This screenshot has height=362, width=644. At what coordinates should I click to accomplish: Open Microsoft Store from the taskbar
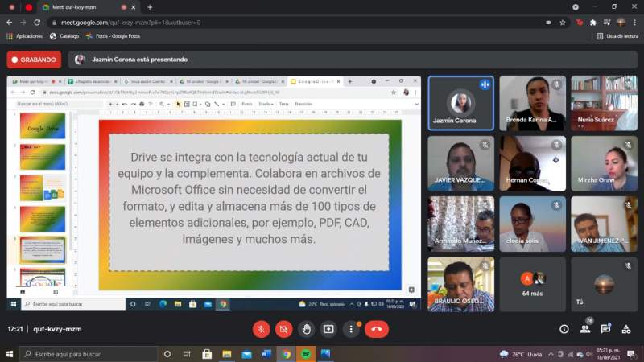click(x=207, y=354)
